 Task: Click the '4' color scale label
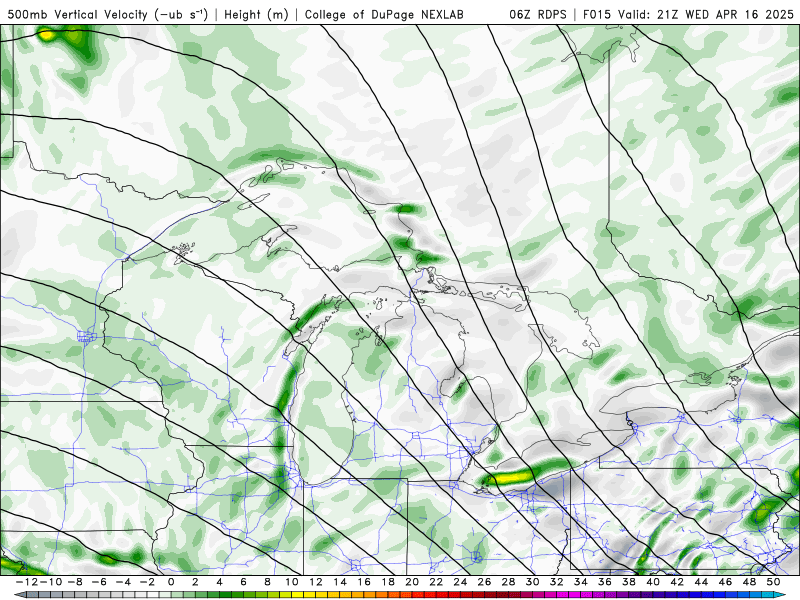(219, 582)
